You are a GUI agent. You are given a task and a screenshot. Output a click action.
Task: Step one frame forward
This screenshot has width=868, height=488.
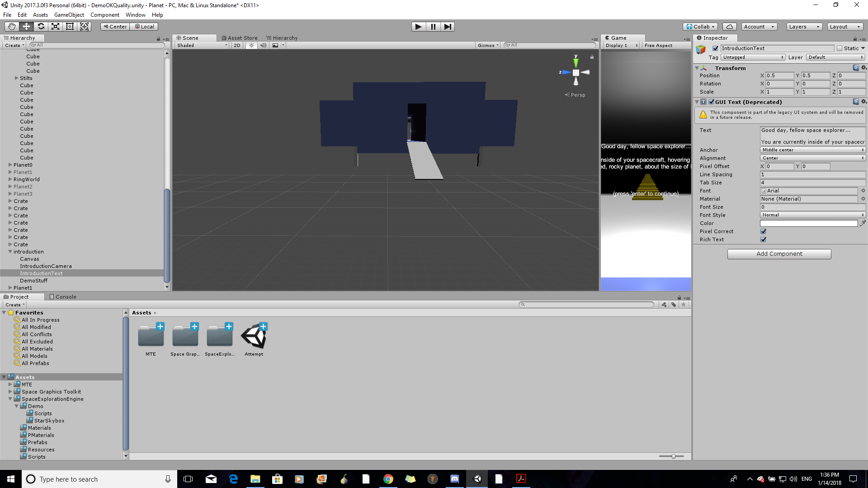[x=448, y=27]
